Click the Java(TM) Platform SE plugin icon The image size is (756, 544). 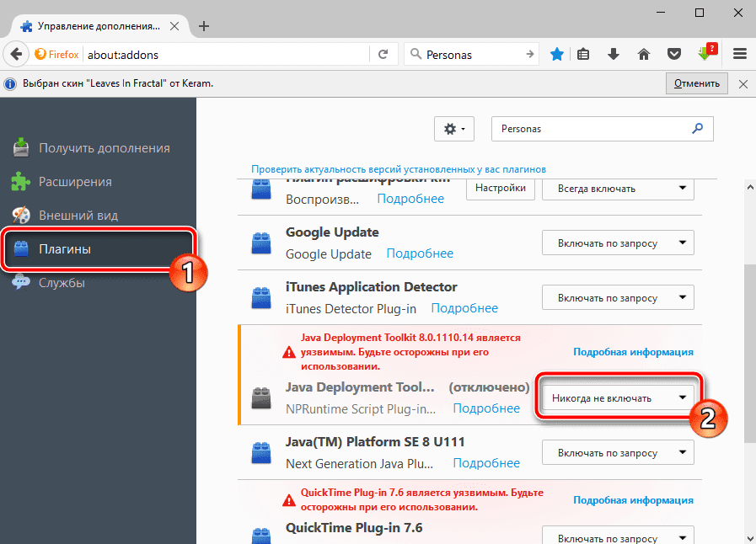coord(261,453)
